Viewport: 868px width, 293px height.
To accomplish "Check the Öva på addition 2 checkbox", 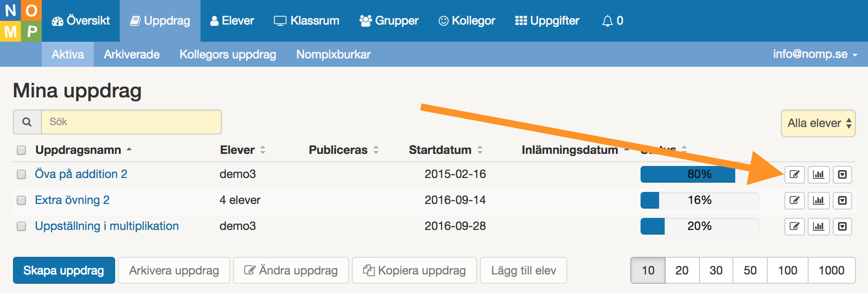I will 21,174.
